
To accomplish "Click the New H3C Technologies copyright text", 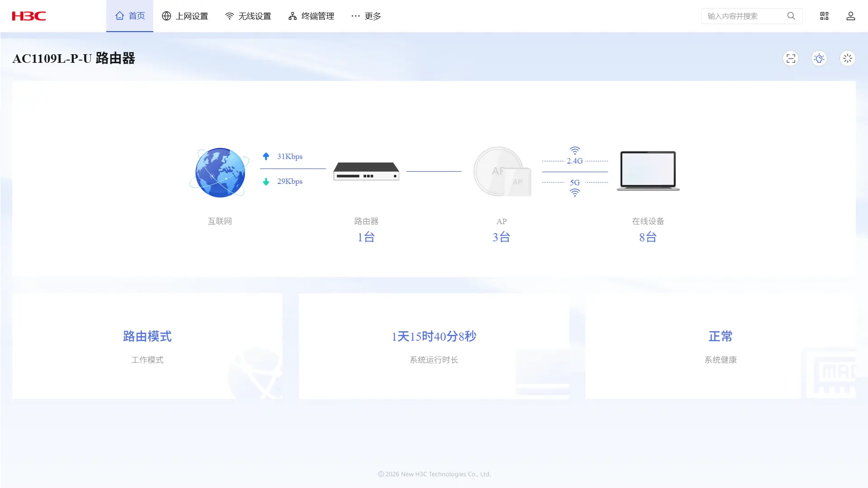I will tap(434, 474).
